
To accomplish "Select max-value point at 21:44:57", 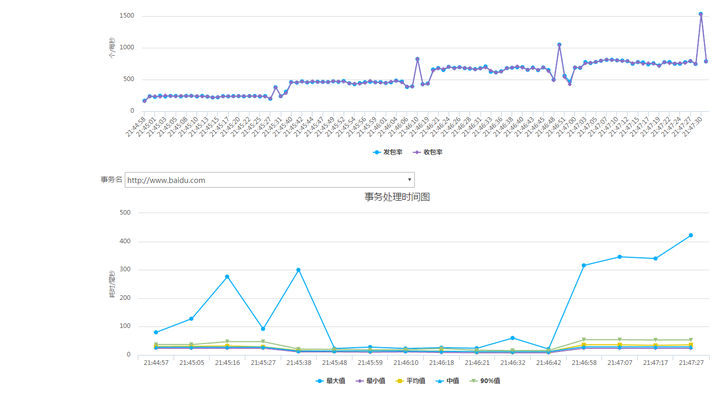I will [x=156, y=332].
